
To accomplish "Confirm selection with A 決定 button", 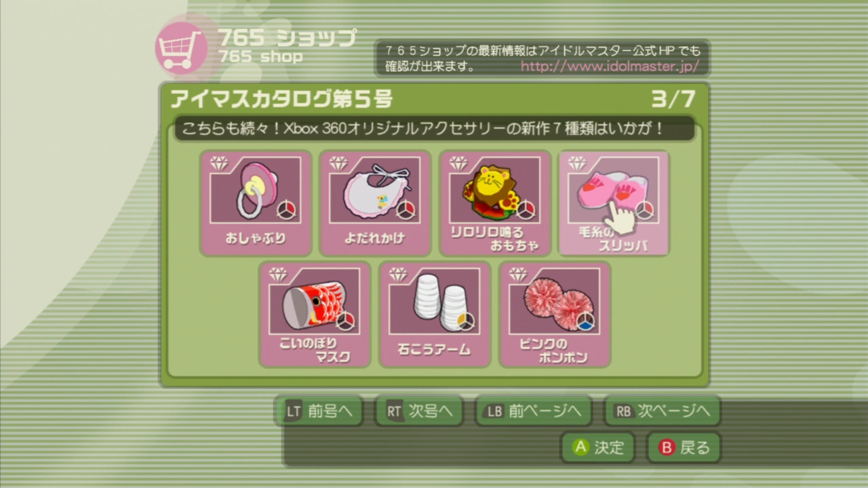I will pos(597,447).
